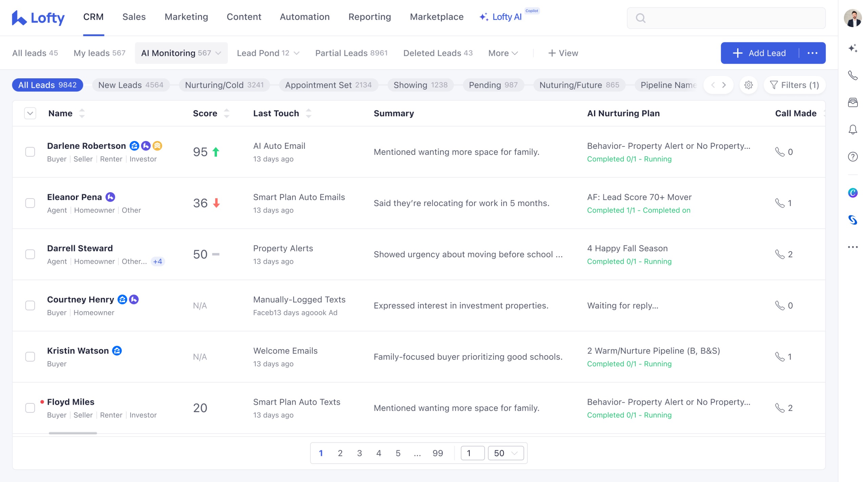Viewport: 868px width, 482px height.
Task: Click the inbox tray sidebar icon
Action: (x=852, y=102)
